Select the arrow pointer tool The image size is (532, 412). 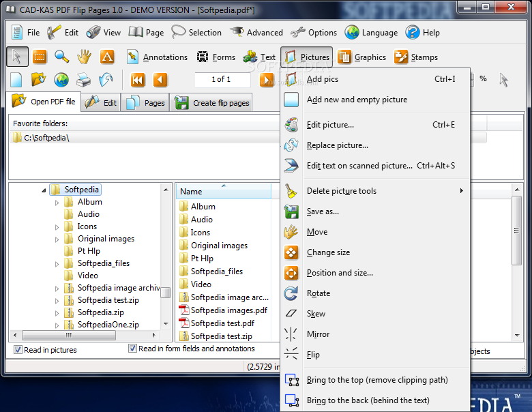(x=17, y=57)
